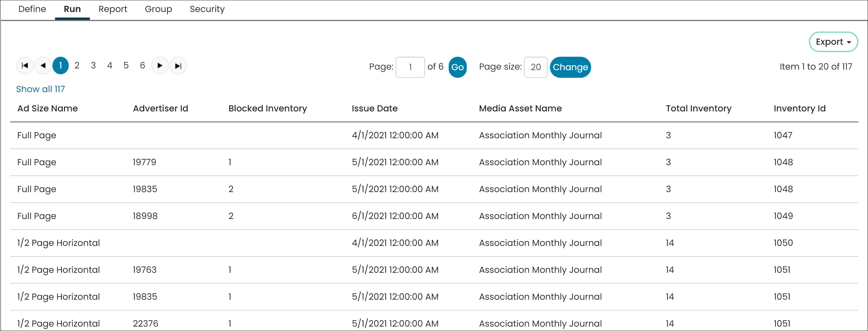Click the Inventory Id column header

point(800,108)
